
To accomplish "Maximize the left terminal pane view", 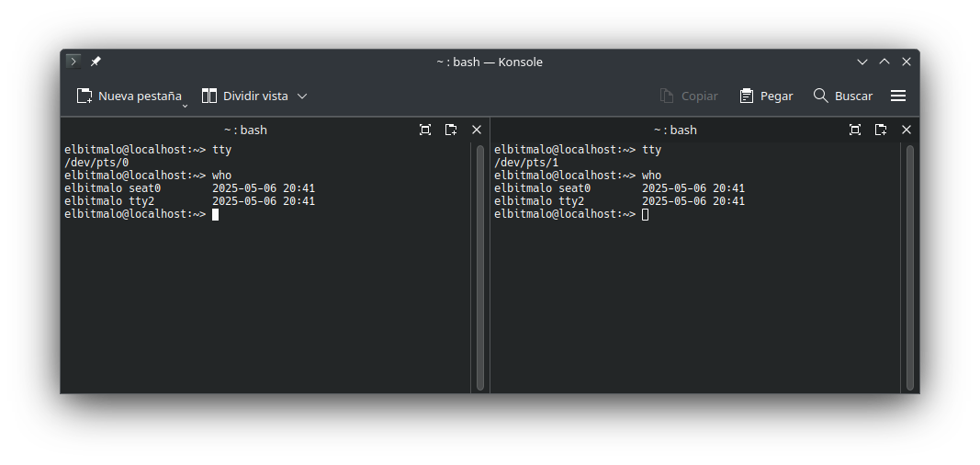I will [x=425, y=130].
